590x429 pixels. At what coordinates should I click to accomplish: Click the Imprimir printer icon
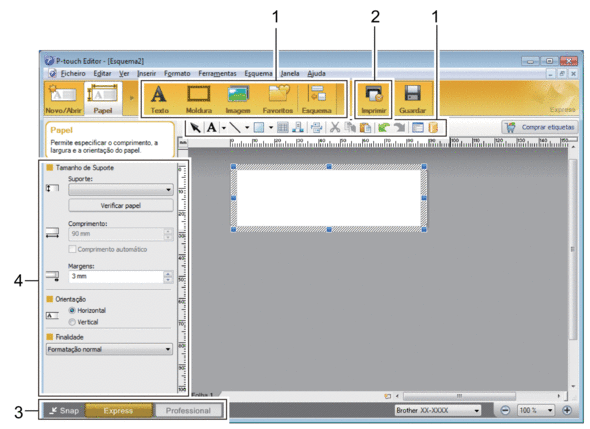pos(374,94)
